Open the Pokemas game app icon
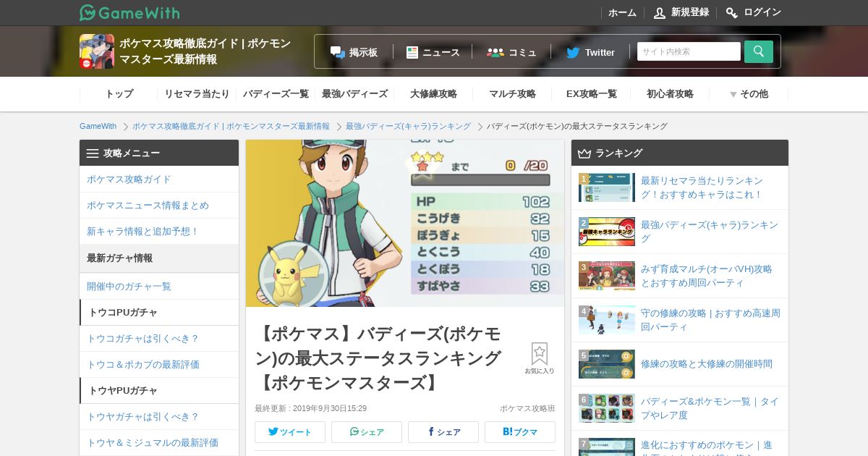The image size is (868, 456). [97, 51]
